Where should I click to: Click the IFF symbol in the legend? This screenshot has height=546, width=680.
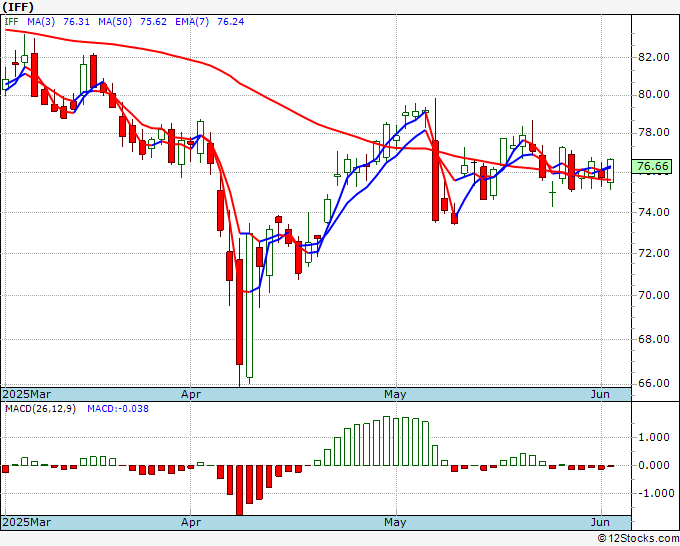tap(12, 22)
